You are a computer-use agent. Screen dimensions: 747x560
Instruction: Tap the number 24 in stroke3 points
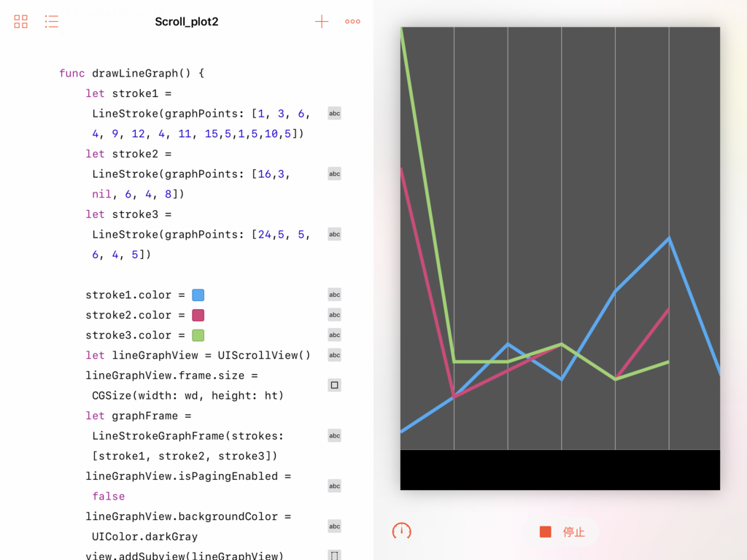[x=264, y=234]
